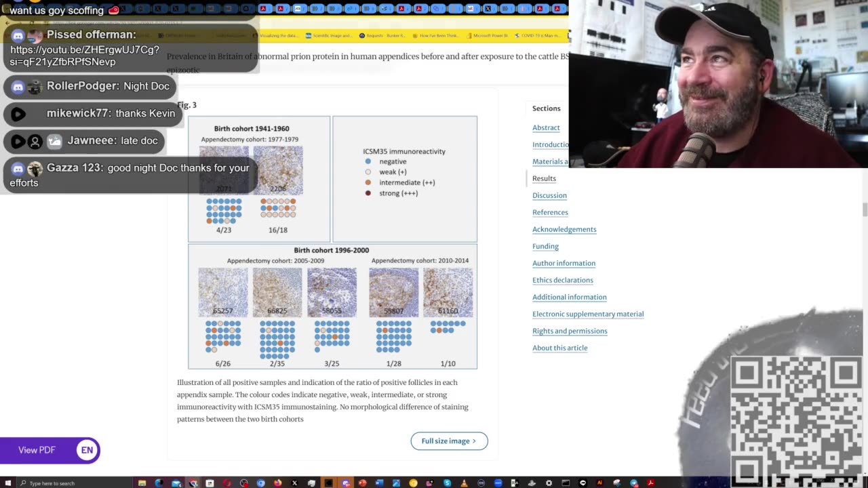Click tissue thumbnail labeled 61160

448,292
